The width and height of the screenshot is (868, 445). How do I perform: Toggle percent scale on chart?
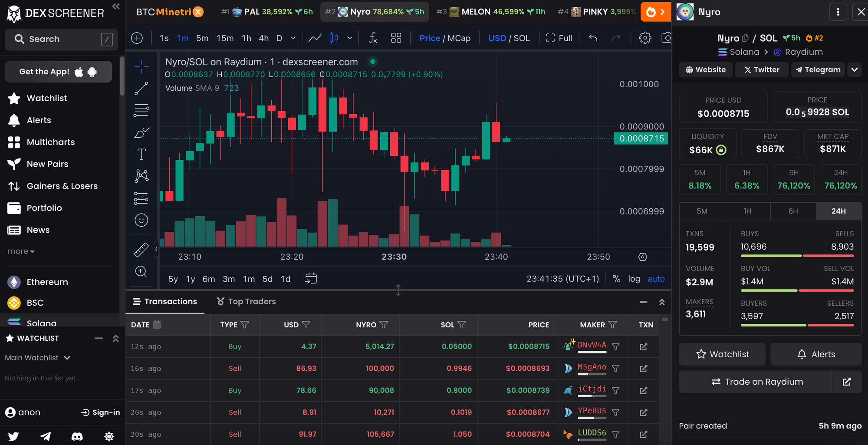[x=616, y=279]
